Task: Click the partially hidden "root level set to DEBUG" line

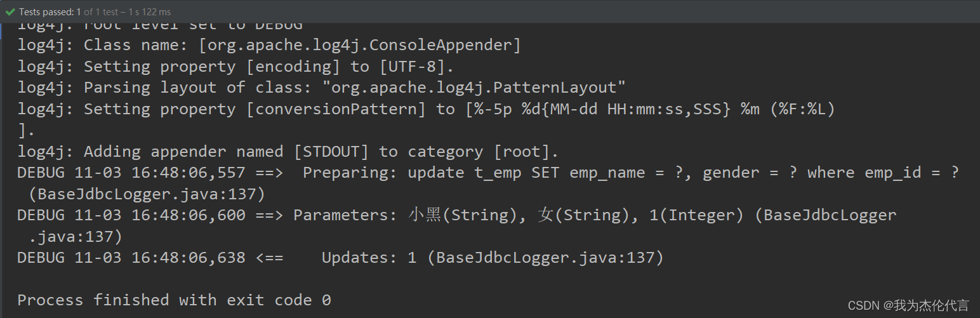Action: (160, 25)
